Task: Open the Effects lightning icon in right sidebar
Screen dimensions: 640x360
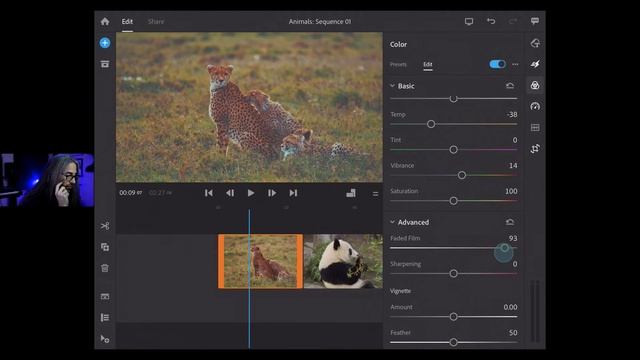Action: point(535,64)
